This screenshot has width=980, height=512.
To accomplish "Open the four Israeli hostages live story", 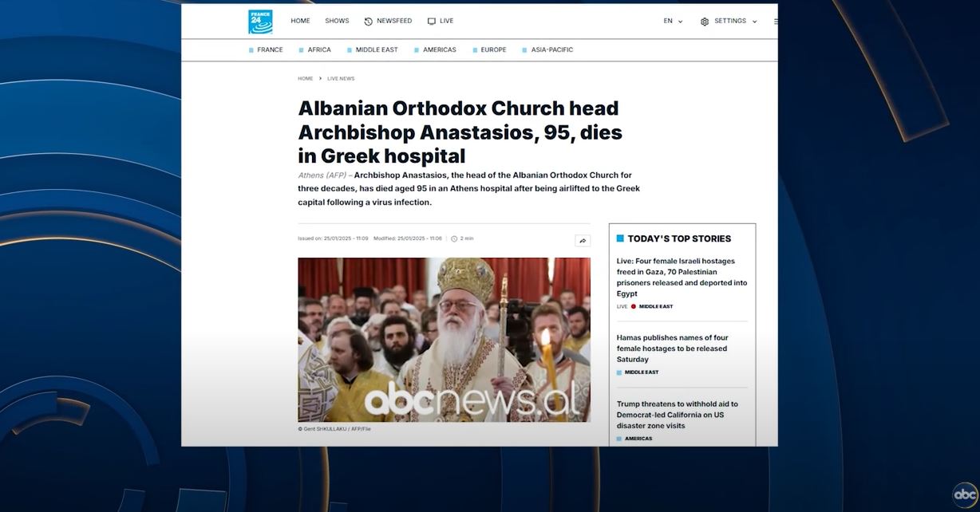I will pos(682,277).
